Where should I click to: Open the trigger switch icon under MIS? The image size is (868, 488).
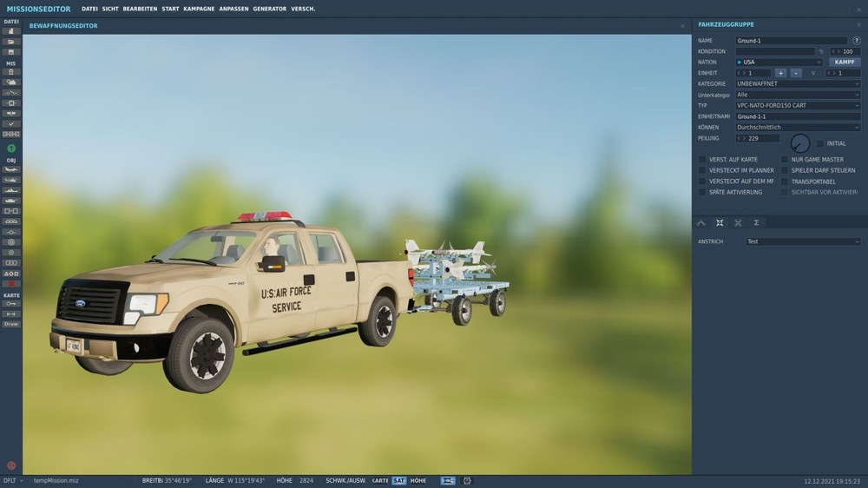[x=11, y=93]
